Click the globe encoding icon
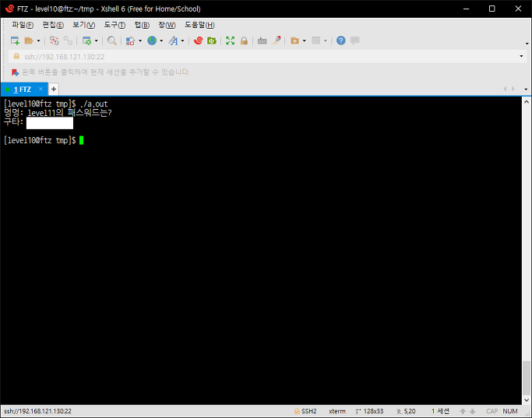Viewport: 532px width, 418px height. [152, 40]
